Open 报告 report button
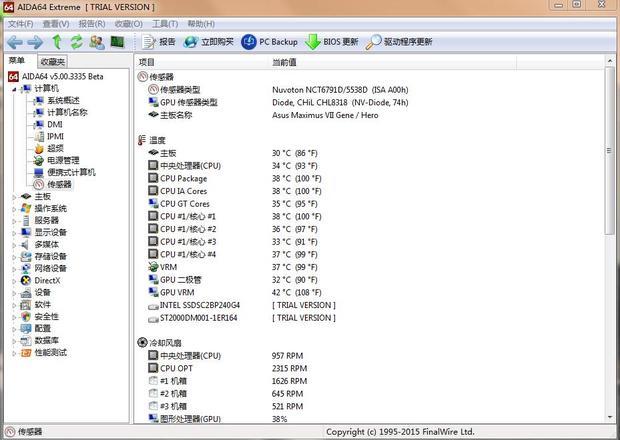The image size is (620, 440). (158, 42)
